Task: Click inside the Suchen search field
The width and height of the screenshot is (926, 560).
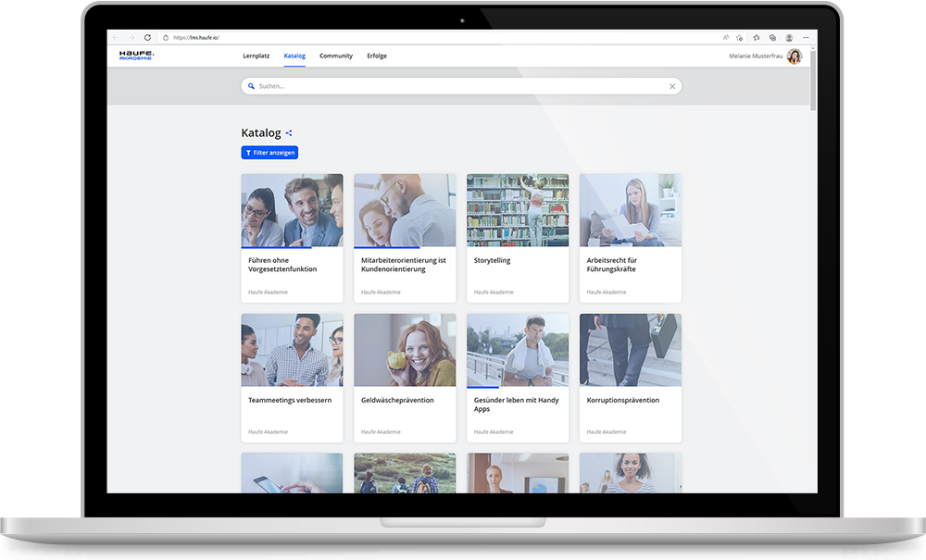Action: click(x=417, y=85)
